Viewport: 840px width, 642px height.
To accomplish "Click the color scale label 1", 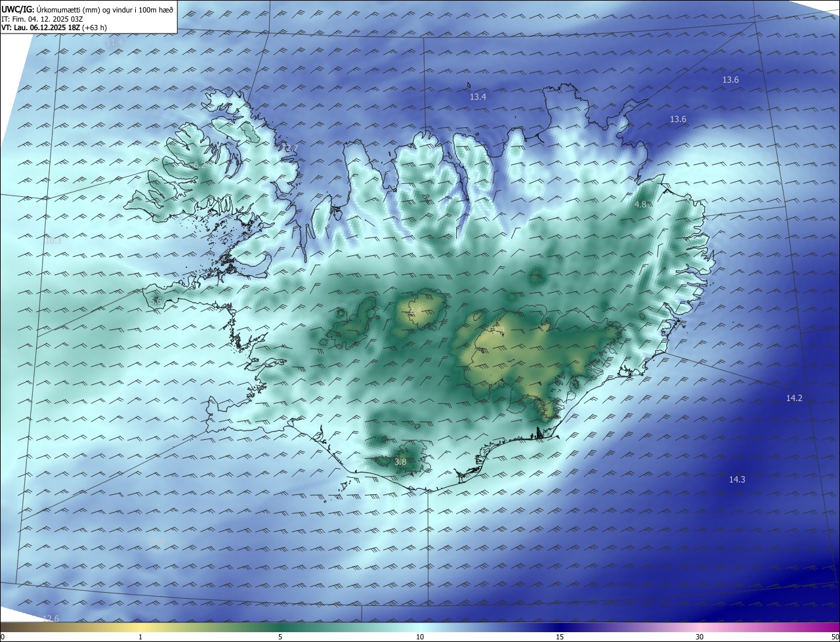I will coord(140,637).
